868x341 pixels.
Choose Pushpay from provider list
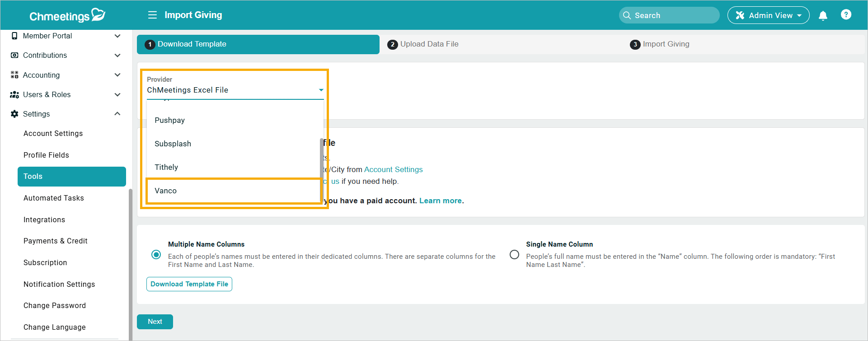(x=233, y=120)
